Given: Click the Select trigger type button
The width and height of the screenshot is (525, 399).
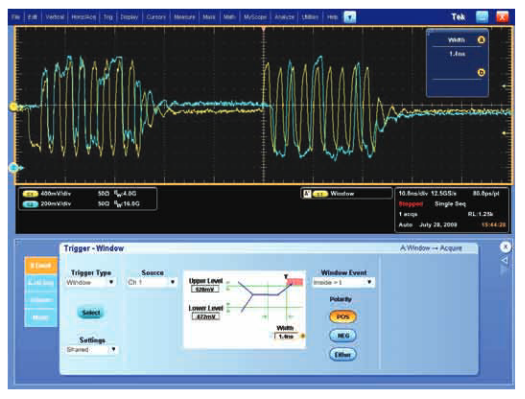Looking at the screenshot, I should coord(91,313).
